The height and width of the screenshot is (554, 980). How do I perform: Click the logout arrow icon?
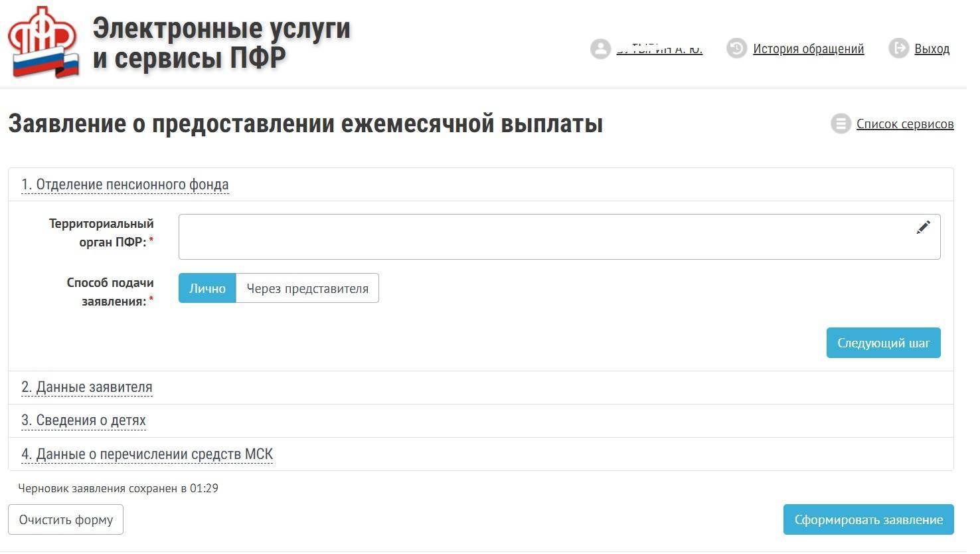tap(898, 48)
